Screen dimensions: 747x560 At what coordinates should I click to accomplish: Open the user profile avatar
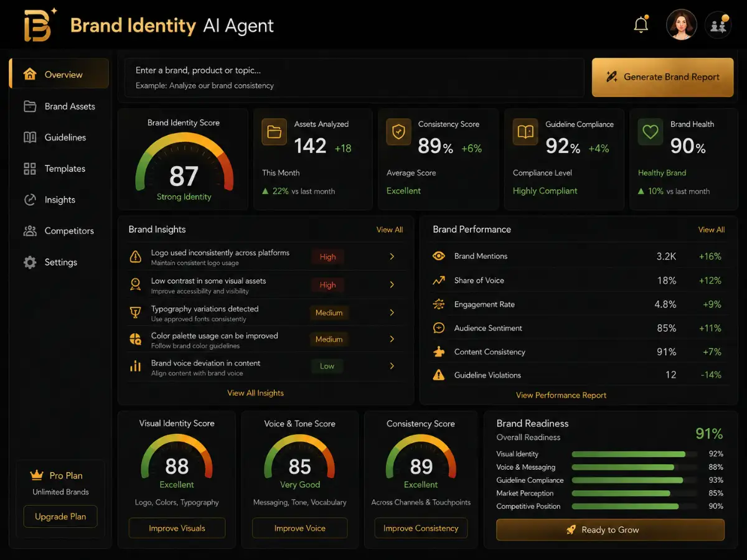coord(681,26)
